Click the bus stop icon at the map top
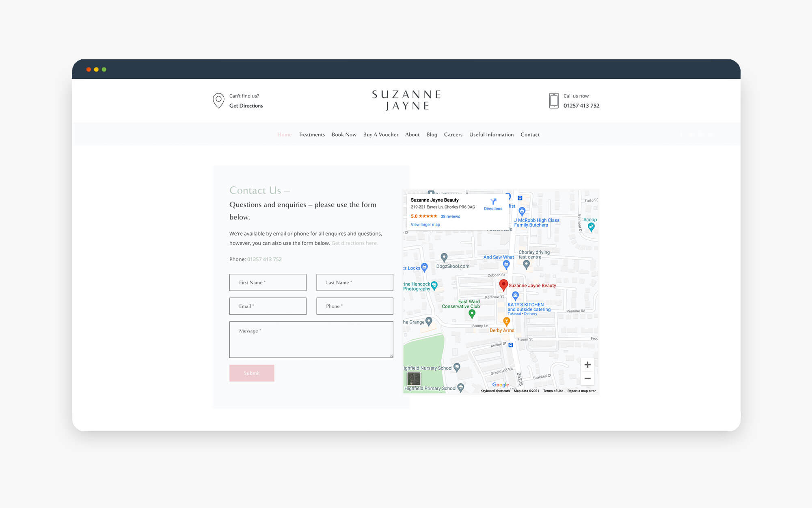Viewport: 812px width, 508px height. click(x=520, y=198)
